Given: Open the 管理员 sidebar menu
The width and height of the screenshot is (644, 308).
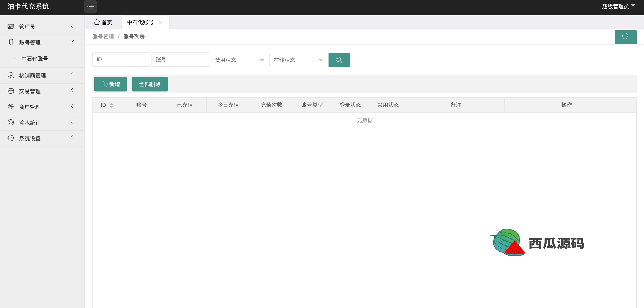Looking at the screenshot, I should [42, 26].
